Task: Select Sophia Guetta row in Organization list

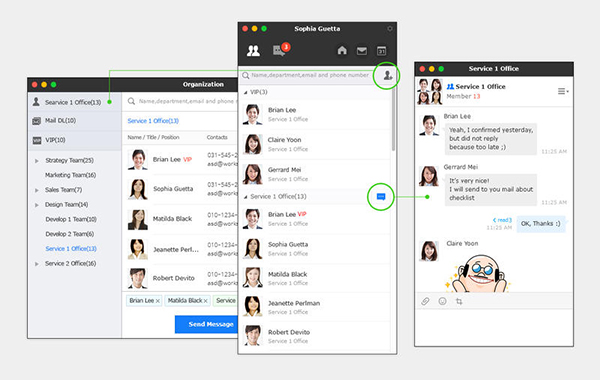Action: point(180,189)
